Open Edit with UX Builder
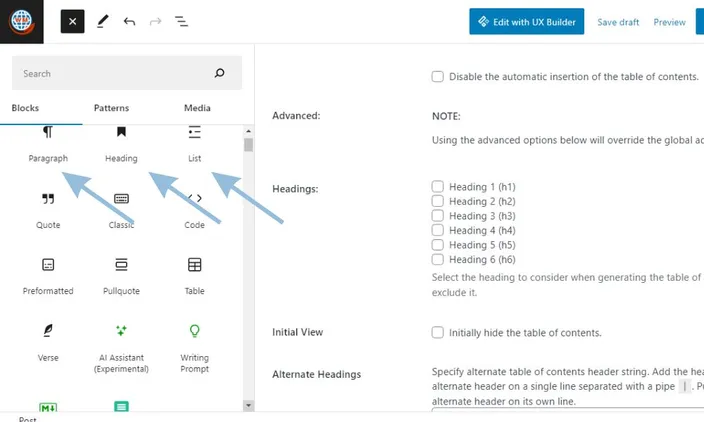This screenshot has height=422, width=704. pyautogui.click(x=527, y=22)
